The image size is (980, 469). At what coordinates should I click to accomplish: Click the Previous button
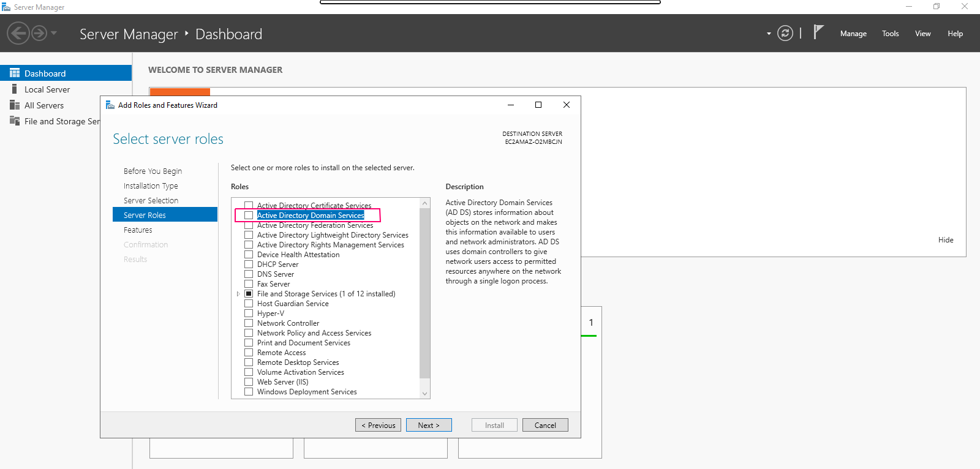tap(378, 425)
